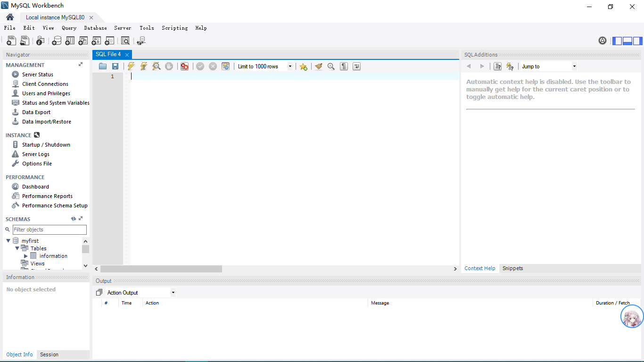This screenshot has width=644, height=362.
Task: Expand the information table node
Action: coord(26,256)
